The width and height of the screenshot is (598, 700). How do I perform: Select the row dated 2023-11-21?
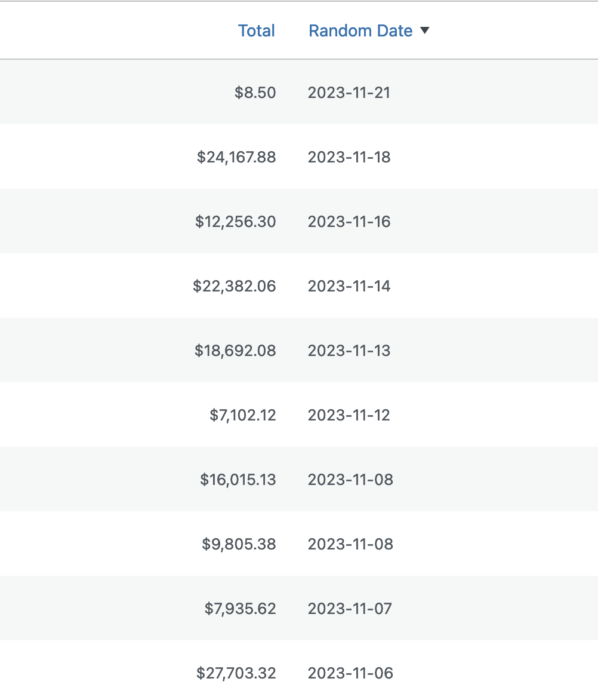349,93
